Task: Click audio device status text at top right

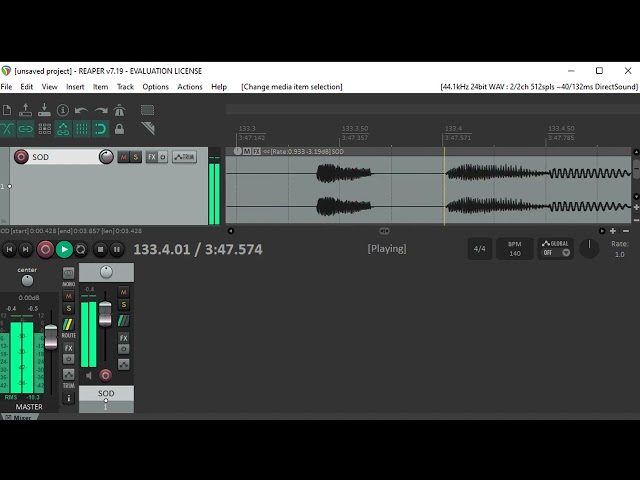Action: (x=539, y=87)
